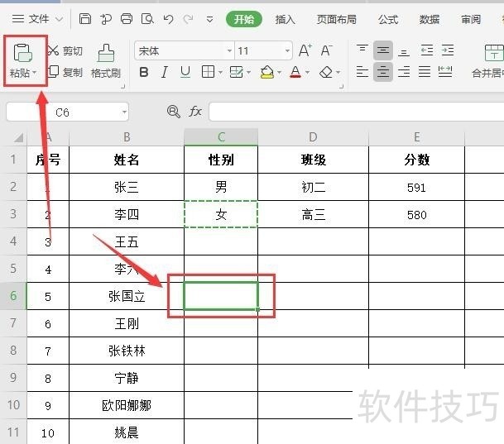504x444 pixels.
Task: Select cell containing 女
Action: tap(221, 214)
